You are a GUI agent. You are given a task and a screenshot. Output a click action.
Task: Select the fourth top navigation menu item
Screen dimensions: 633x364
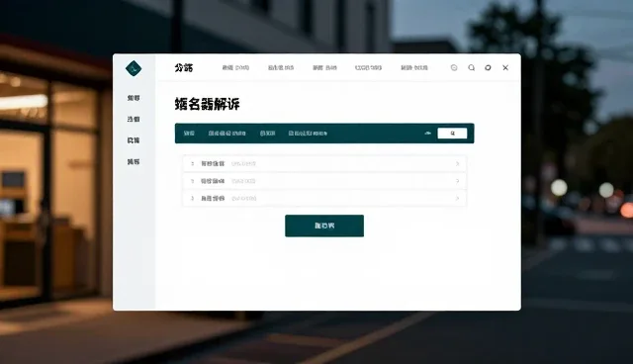click(368, 68)
